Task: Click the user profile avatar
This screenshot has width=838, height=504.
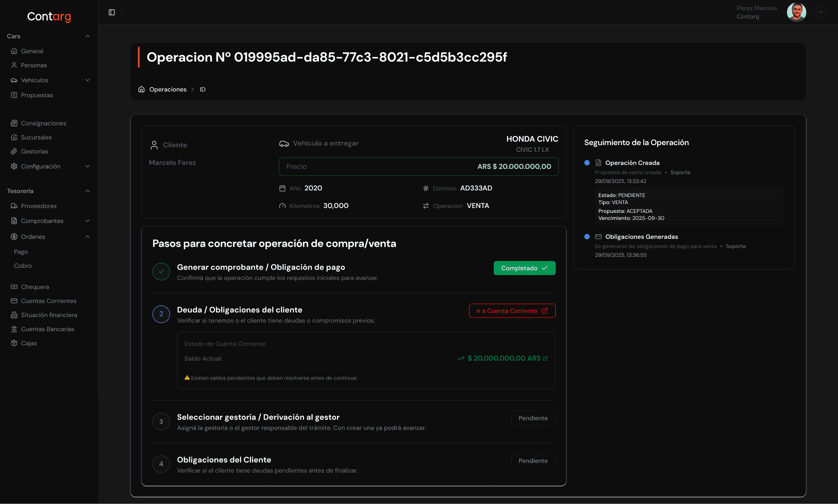Action: pos(796,12)
